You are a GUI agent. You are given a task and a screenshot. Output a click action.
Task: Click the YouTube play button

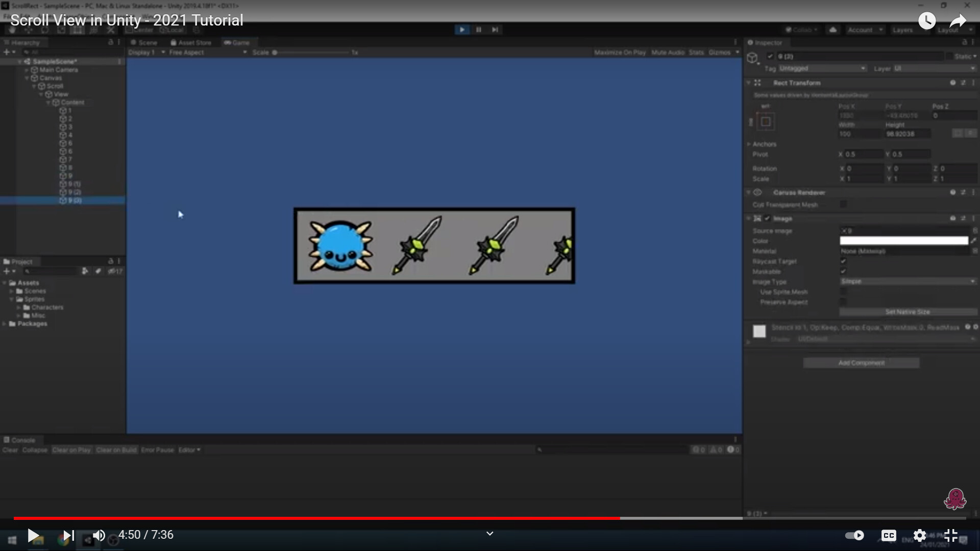point(33,535)
